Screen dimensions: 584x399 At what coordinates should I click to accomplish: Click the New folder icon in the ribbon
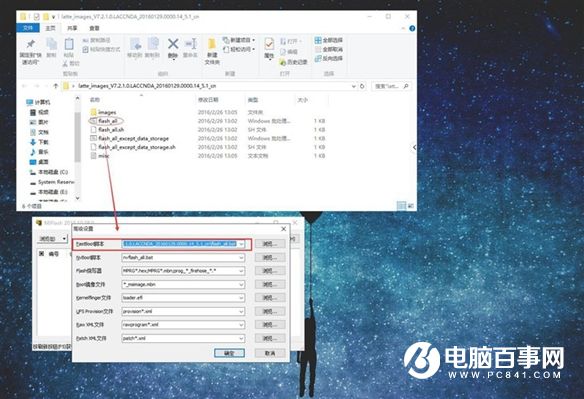(212, 44)
